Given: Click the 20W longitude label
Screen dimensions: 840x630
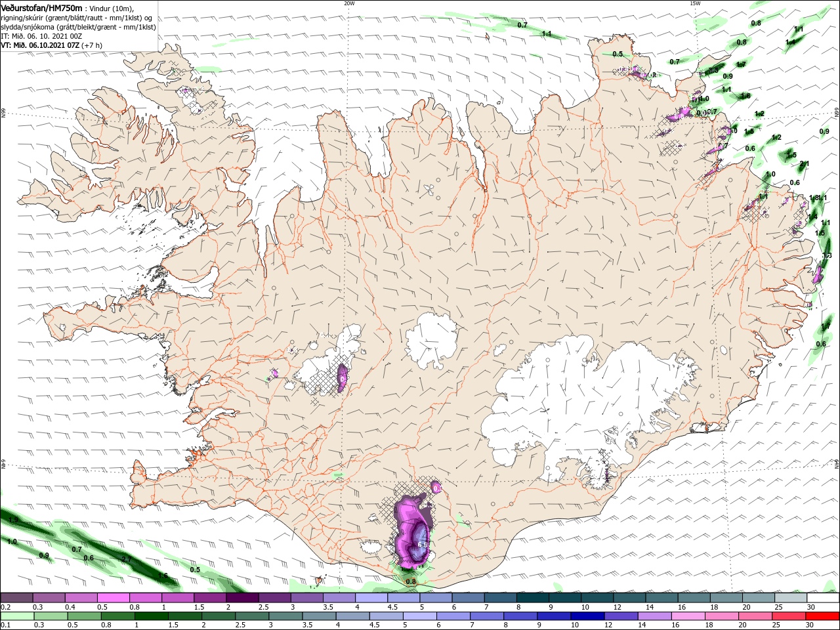Looking at the screenshot, I should click(x=349, y=3).
